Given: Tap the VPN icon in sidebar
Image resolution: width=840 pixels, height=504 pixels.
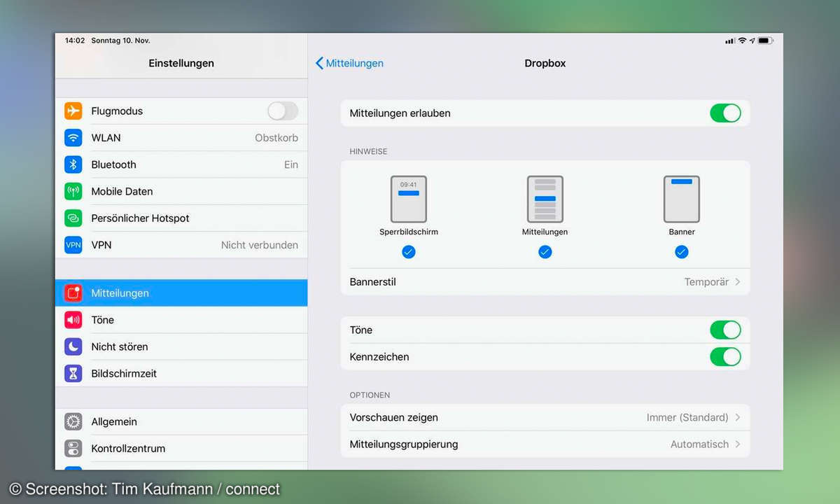Looking at the screenshot, I should pyautogui.click(x=73, y=245).
